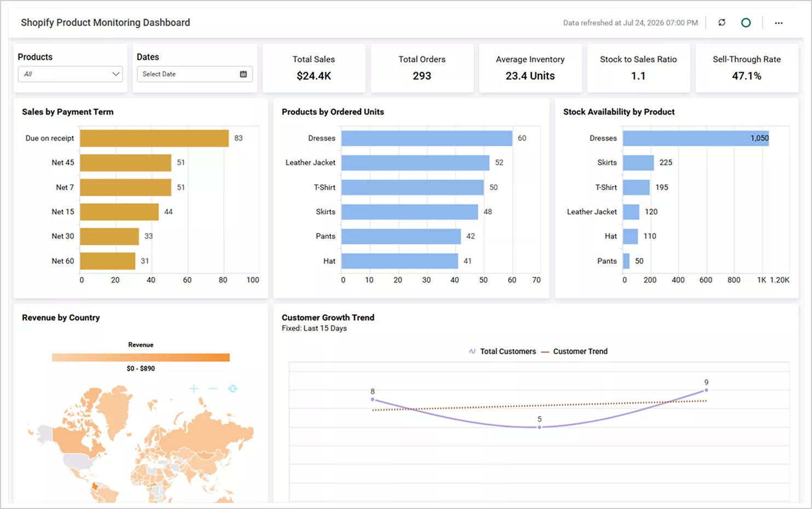
Task: Open the calendar icon in Dates filter
Action: click(243, 74)
